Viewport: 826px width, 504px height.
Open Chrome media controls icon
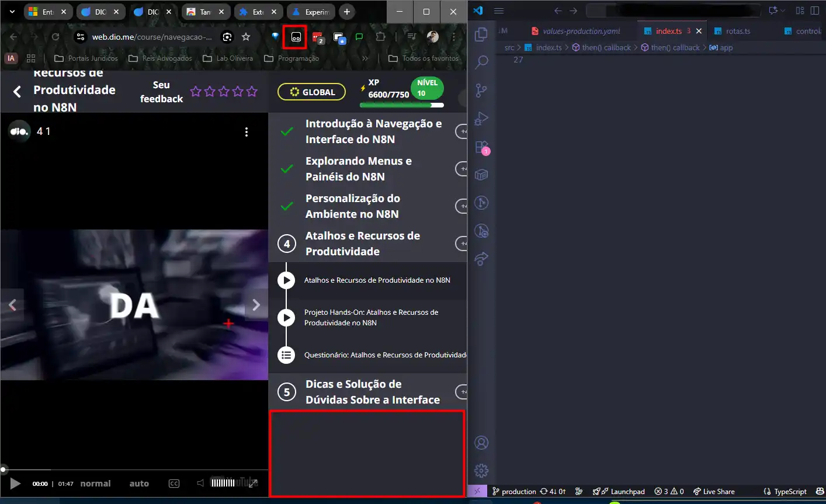pyautogui.click(x=412, y=37)
